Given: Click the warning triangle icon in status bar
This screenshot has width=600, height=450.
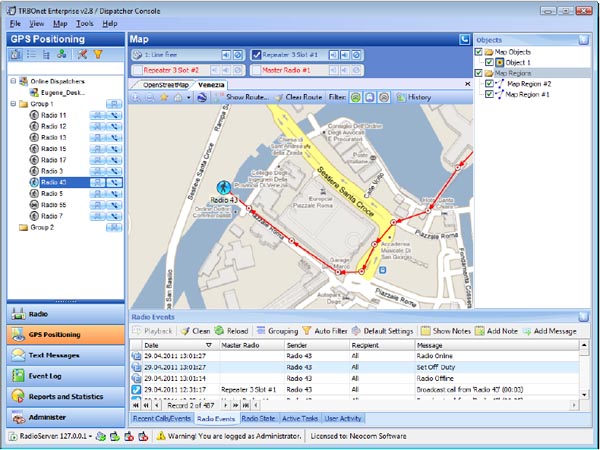Looking at the screenshot, I should pyautogui.click(x=161, y=436).
